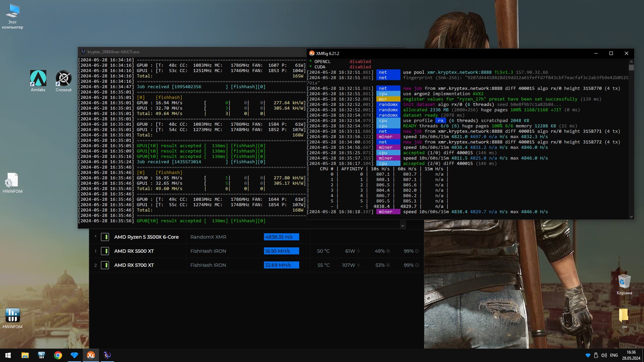This screenshot has height=362, width=644.
Task: Open the HWiNFO64 settings file icon
Action: click(12, 183)
